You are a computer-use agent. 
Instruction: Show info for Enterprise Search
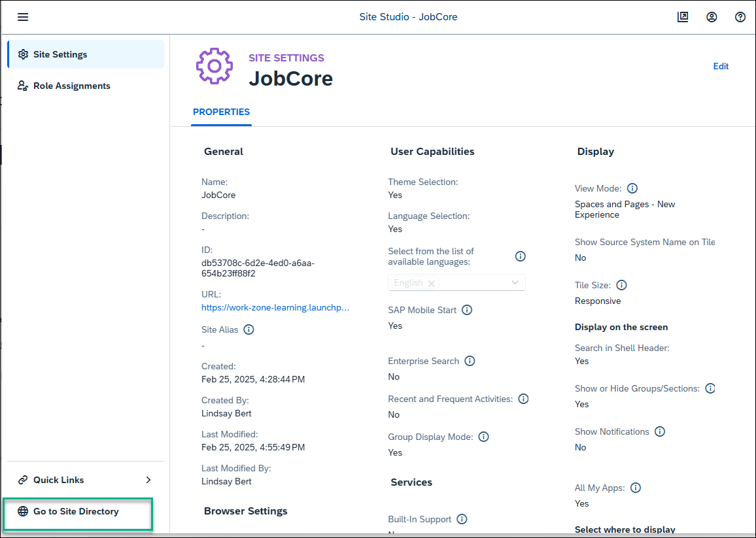[470, 361]
